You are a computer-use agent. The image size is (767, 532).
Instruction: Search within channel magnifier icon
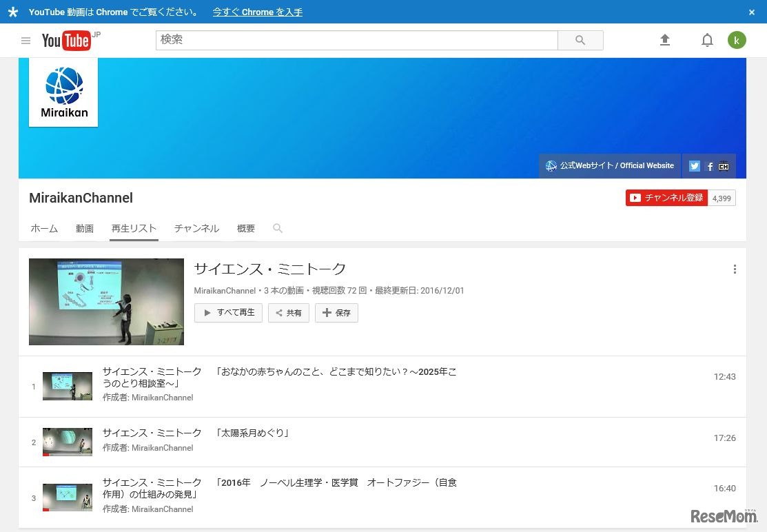coord(278,228)
